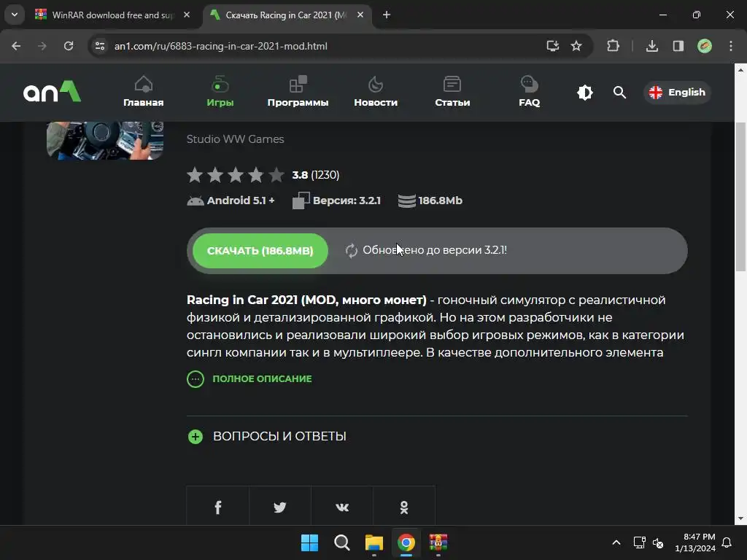Click the fifth rating star
Viewport: 747px width, 560px height.
pos(276,175)
